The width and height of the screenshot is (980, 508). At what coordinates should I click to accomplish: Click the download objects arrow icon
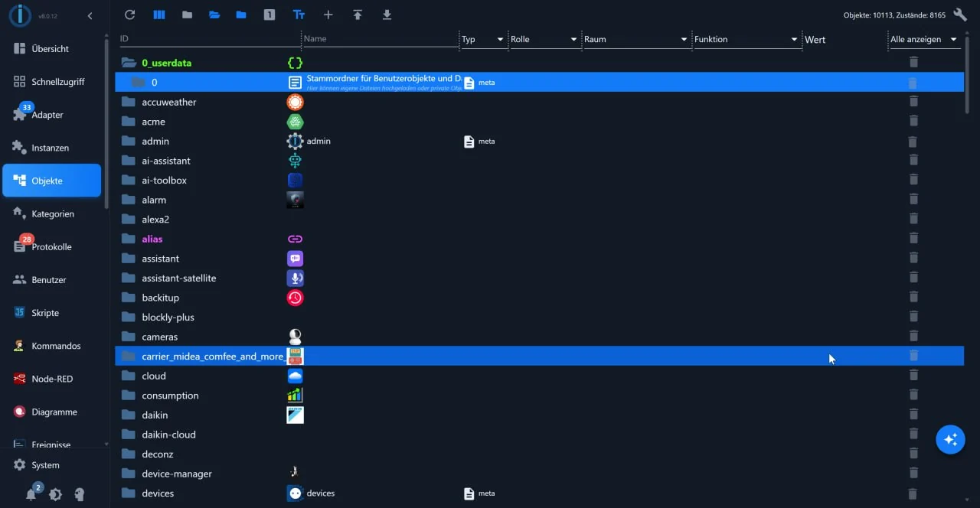point(387,15)
